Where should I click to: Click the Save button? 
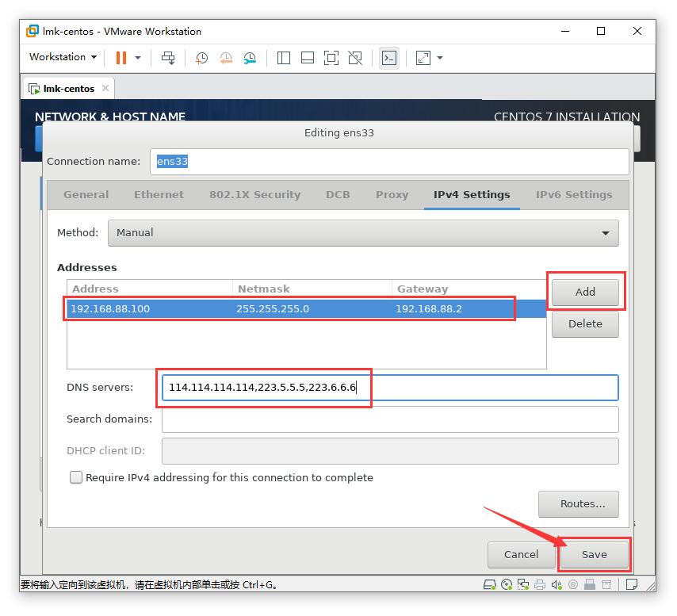[x=594, y=555]
